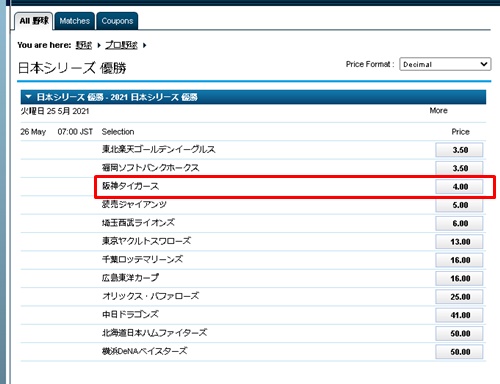Select 50.00 price for 横浜DeNAベイスターズ

coord(459,351)
